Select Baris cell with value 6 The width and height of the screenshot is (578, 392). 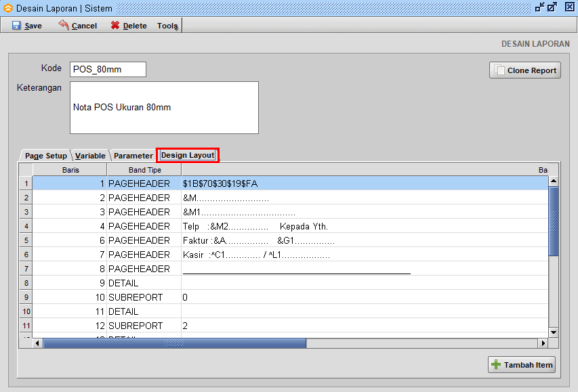coord(70,240)
